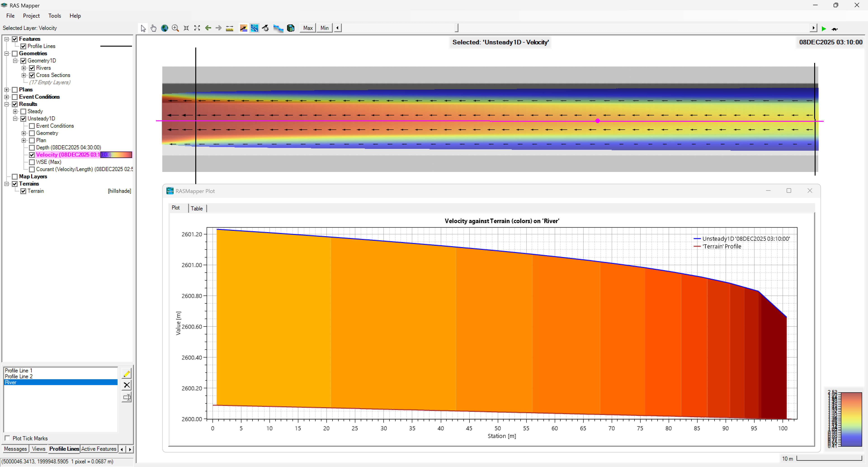Check the Plot Tick Marks option

7,438
